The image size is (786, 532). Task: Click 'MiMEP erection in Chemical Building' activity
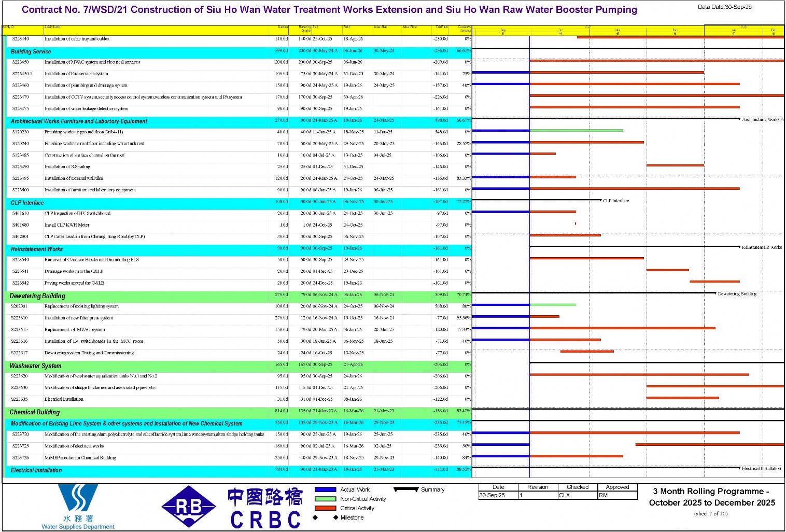(80, 458)
